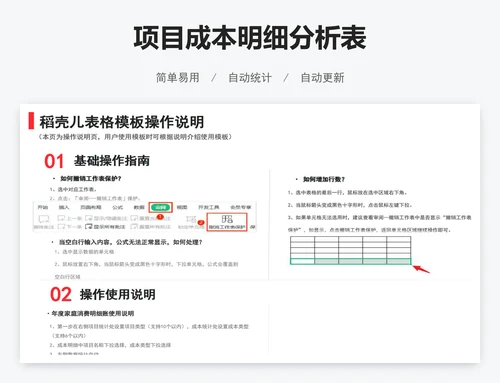Click the 稻壳儿表格模板操作说明 heading
The height and width of the screenshot is (383, 500).
(122, 122)
